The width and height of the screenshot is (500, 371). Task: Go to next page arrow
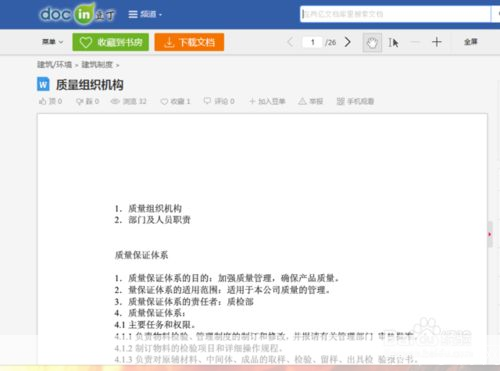[348, 42]
